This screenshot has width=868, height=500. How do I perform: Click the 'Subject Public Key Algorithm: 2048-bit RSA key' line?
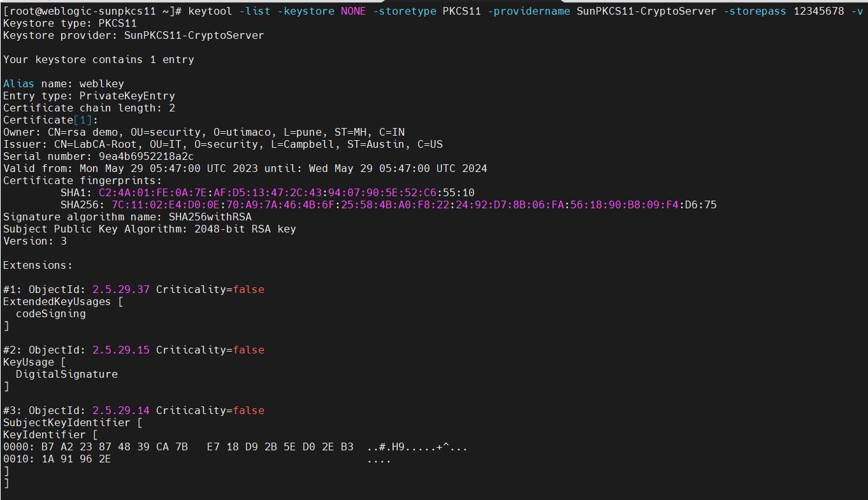pyautogui.click(x=150, y=229)
